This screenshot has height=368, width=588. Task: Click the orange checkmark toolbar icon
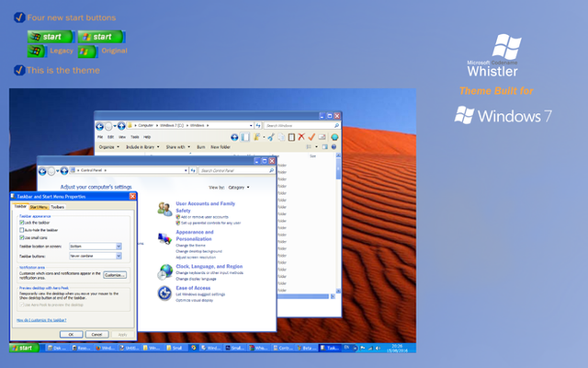point(311,137)
